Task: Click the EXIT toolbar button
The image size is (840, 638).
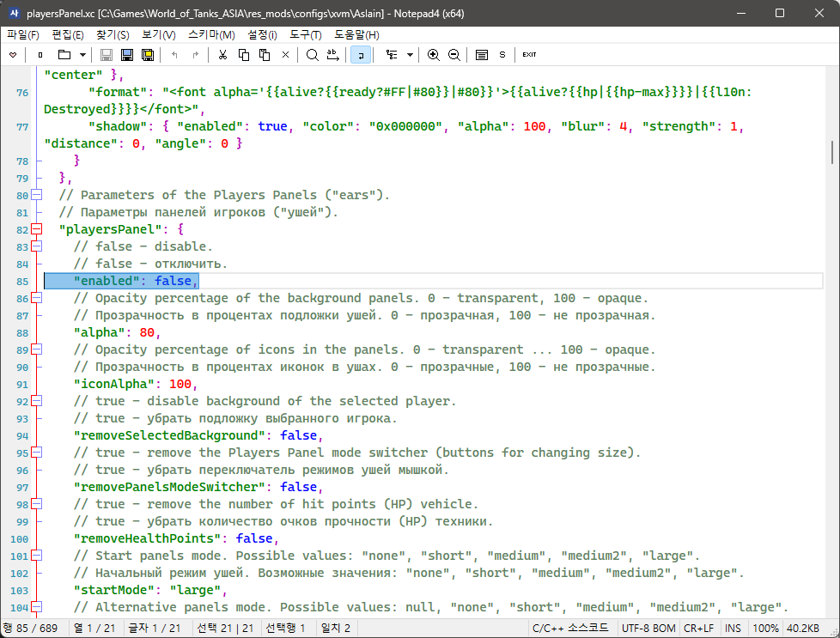Action: 529,55
